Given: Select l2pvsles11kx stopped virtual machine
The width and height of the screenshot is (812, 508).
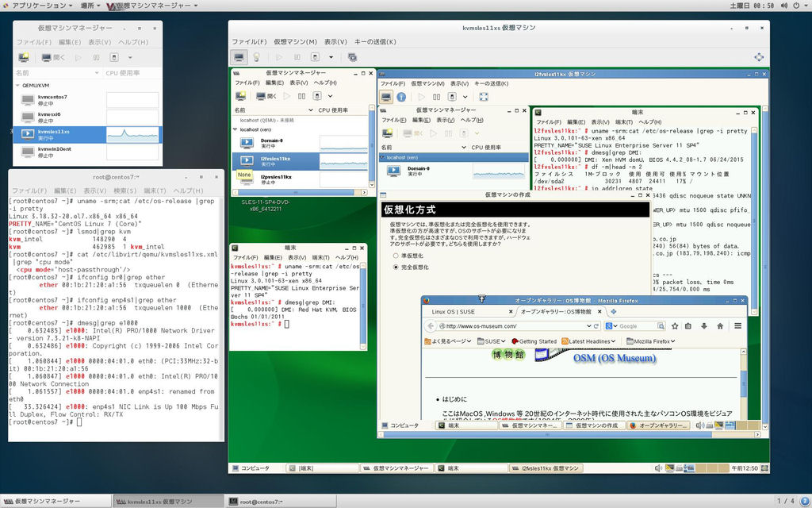Looking at the screenshot, I should 301,179.
